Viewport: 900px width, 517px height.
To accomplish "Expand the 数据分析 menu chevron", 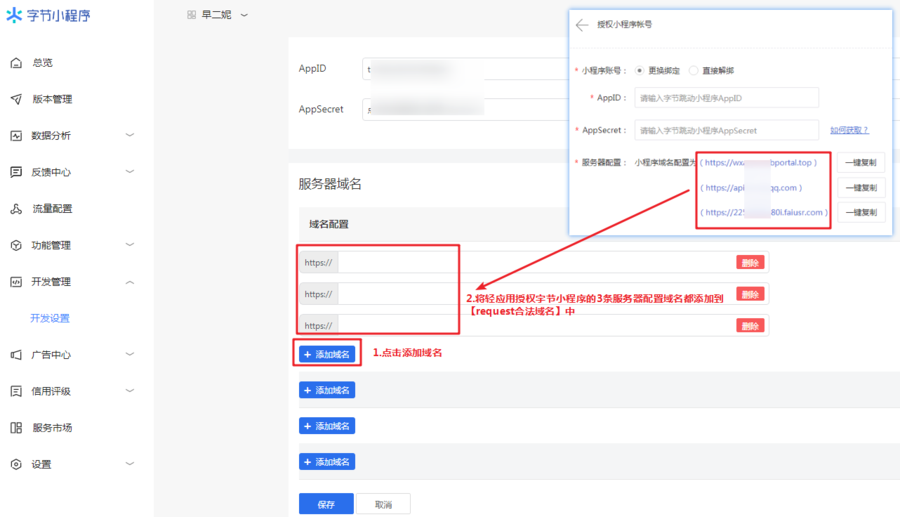I will 130,135.
